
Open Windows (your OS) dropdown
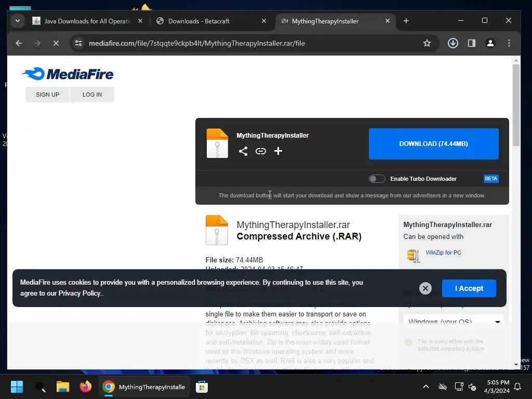(454, 322)
